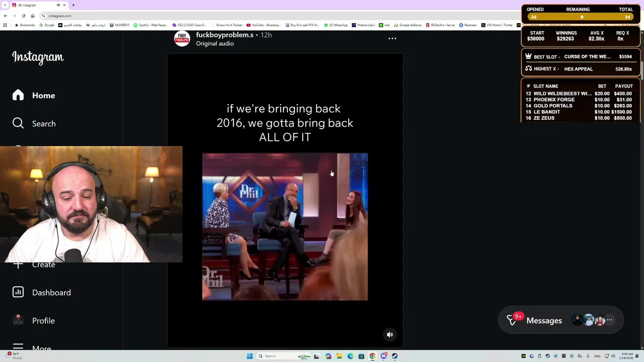Open the CS2 CS:GO Case bookmark

coord(189,25)
